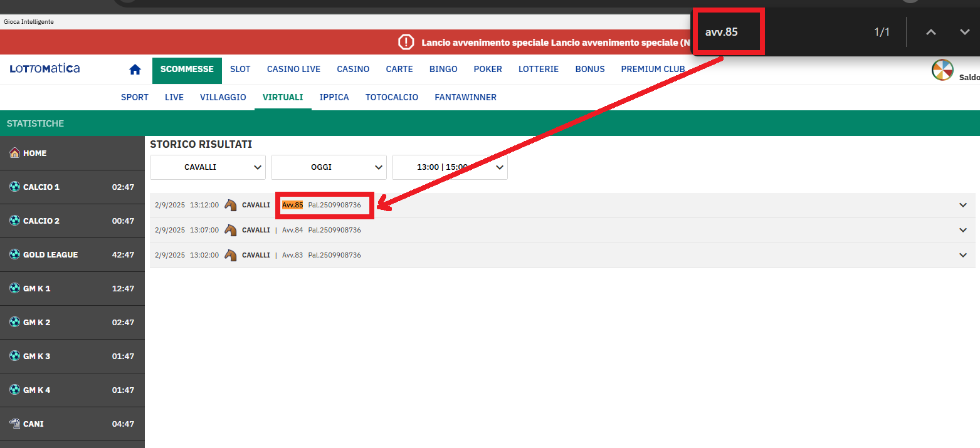The width and height of the screenshot is (980, 448).
Task: Open the OGGI date dropdown
Action: tap(329, 167)
